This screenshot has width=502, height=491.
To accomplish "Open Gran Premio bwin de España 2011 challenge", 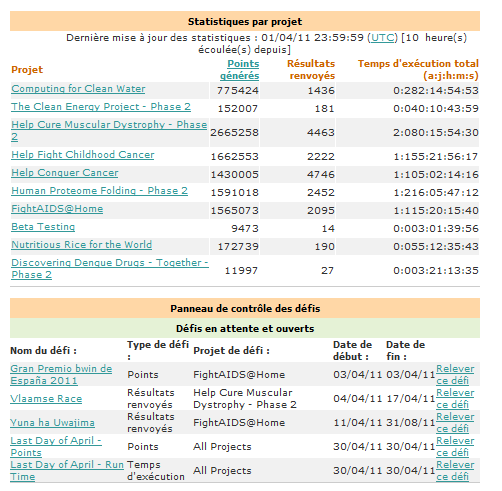I will (x=61, y=375).
